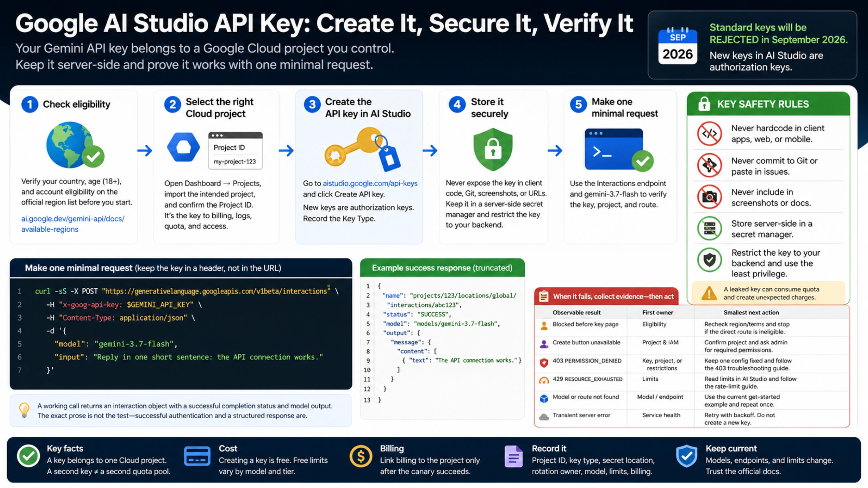
Task: Open the aistudio.google.com/api-keys link
Action: coord(370,183)
